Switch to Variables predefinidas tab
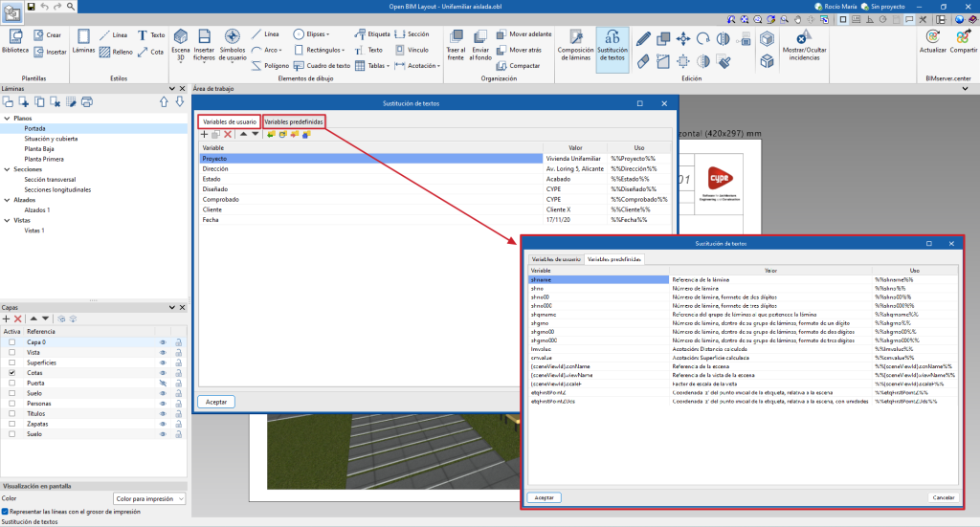 click(294, 121)
